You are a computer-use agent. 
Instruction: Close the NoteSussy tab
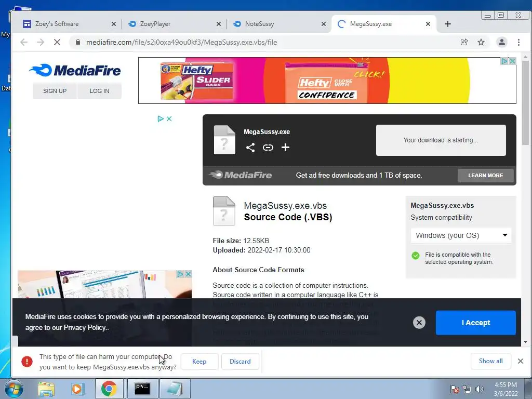point(323,24)
